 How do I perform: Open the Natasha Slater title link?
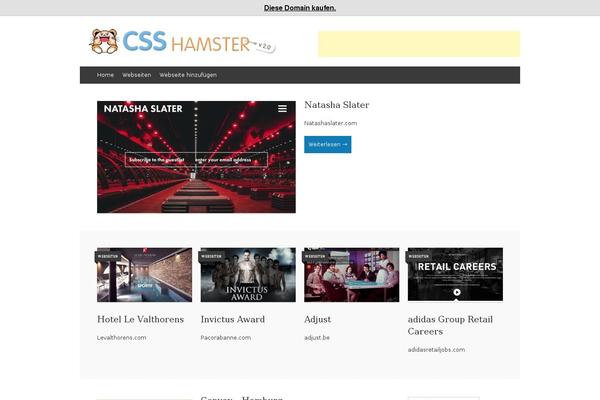[337, 105]
